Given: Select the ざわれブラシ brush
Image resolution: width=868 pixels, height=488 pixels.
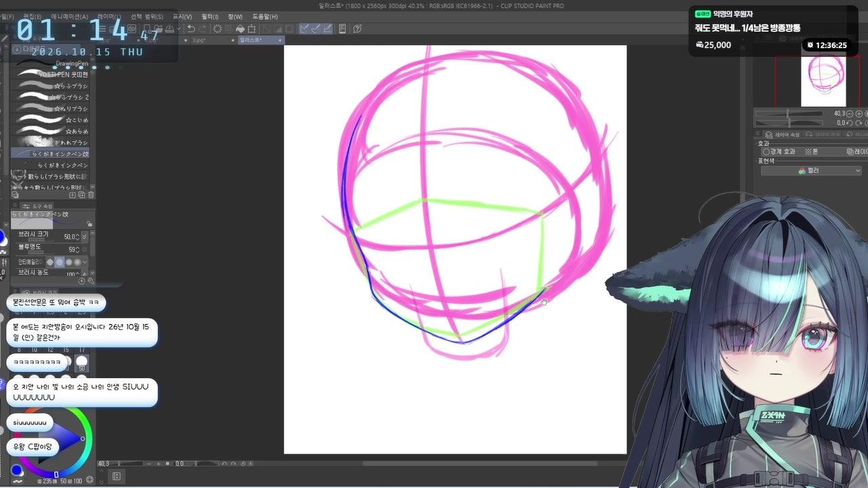Looking at the screenshot, I should tap(50, 142).
